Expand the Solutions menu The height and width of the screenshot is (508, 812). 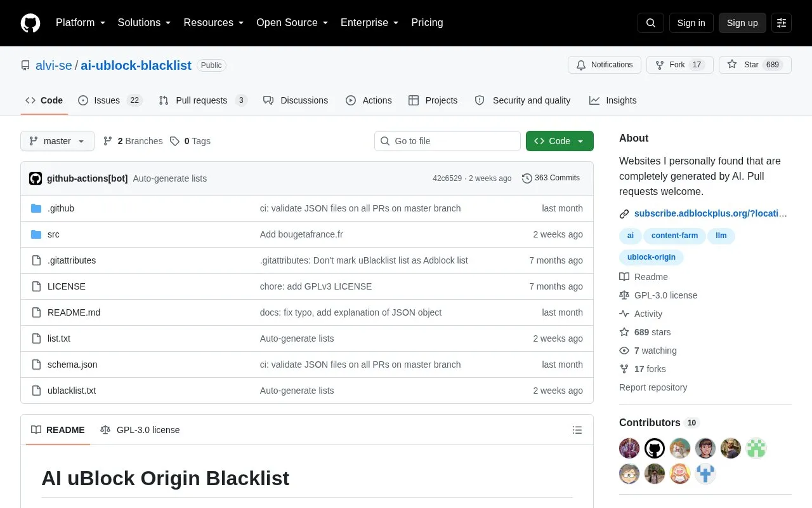pos(145,23)
